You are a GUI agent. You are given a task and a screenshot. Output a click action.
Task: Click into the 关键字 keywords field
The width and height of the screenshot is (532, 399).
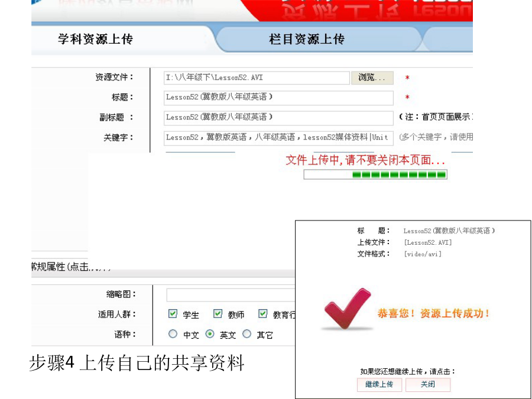(278, 138)
